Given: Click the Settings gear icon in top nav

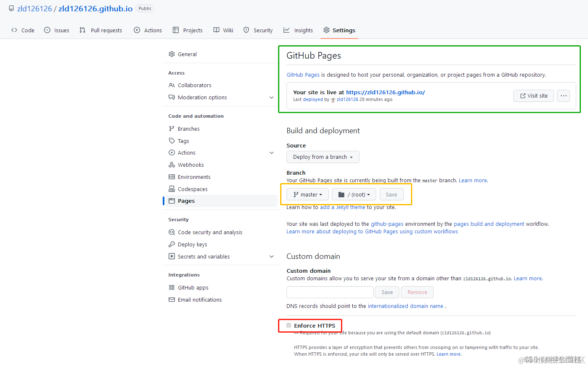Looking at the screenshot, I should (x=326, y=30).
